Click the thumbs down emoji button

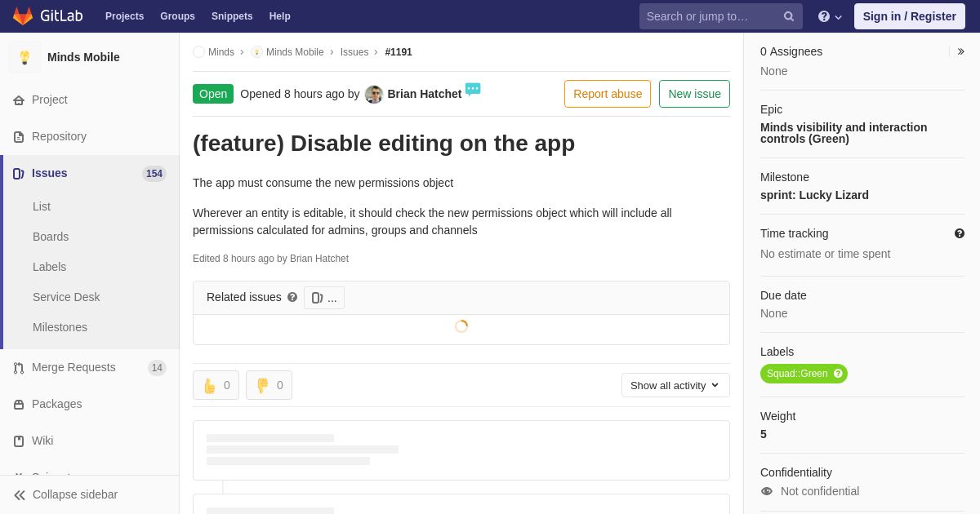click(269, 385)
